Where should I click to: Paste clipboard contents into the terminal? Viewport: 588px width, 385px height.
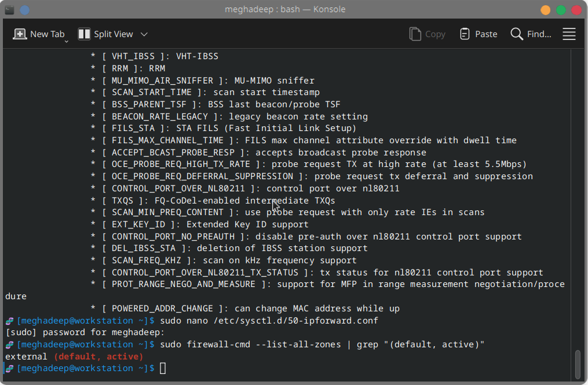click(477, 34)
